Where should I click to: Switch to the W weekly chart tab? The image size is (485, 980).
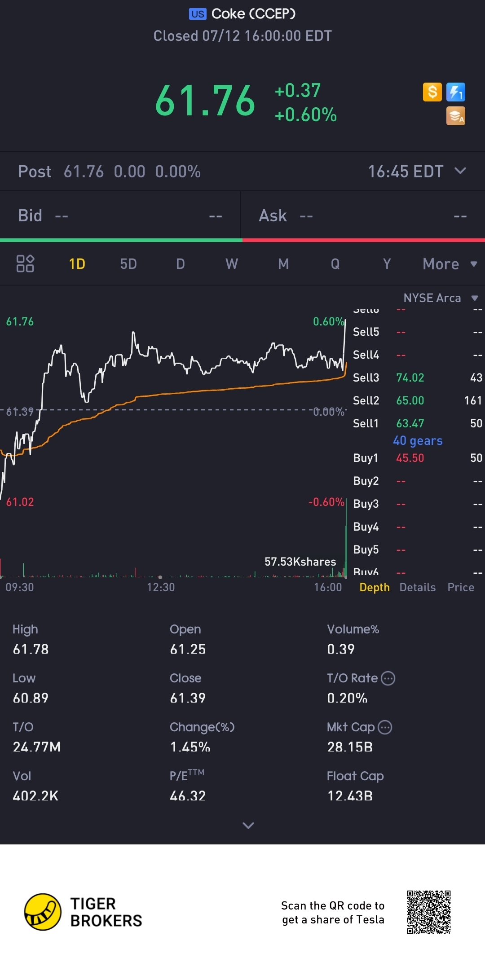tap(232, 264)
